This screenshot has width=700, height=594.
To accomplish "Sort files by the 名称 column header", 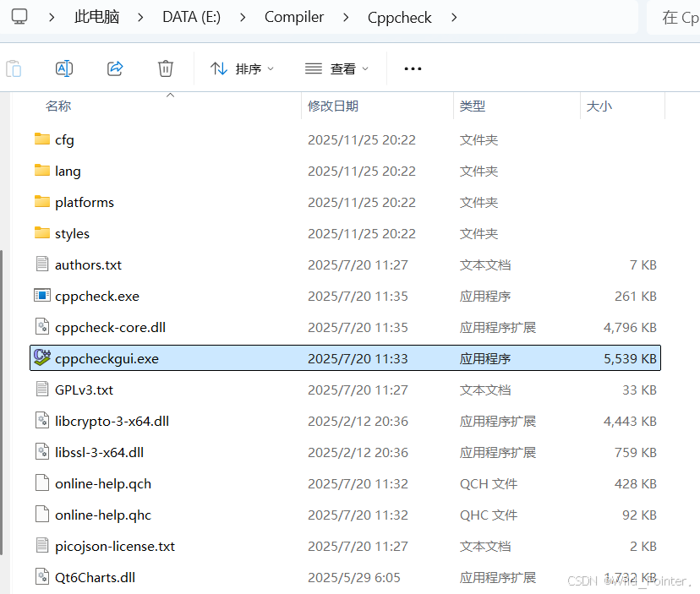I will click(x=58, y=106).
